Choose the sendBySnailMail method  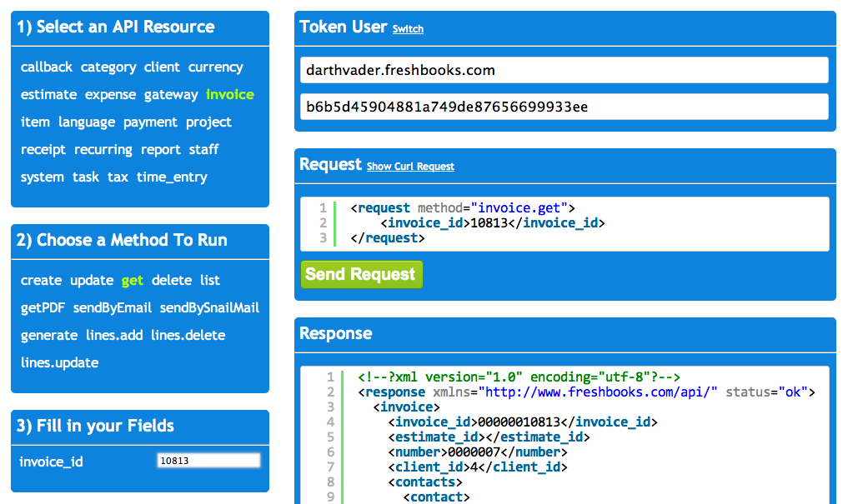click(x=209, y=307)
